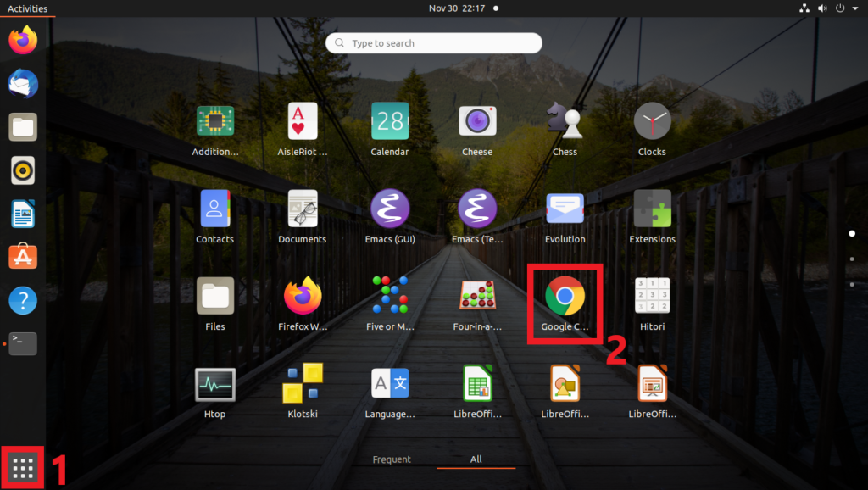Click the Activities button
The height and width of the screenshot is (490, 868).
click(27, 8)
